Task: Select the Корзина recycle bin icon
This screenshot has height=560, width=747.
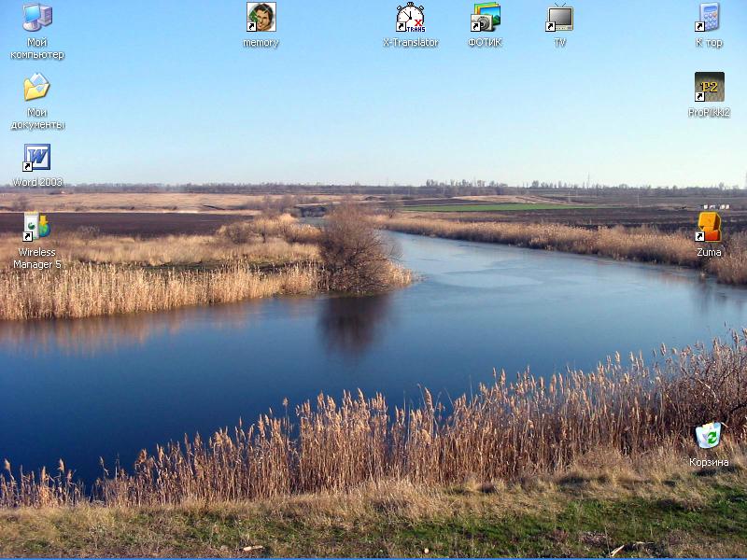Action: pos(709,436)
